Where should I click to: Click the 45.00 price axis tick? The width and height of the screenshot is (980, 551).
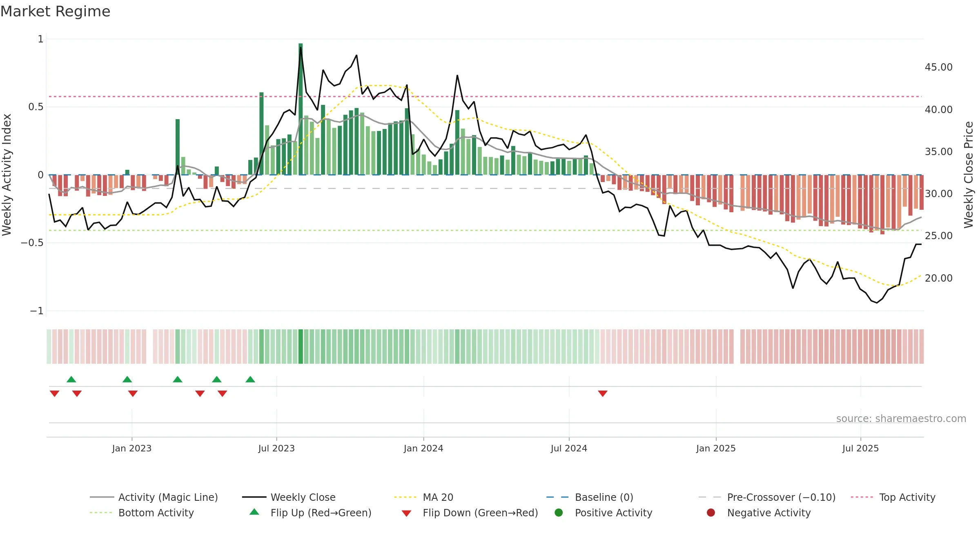[938, 67]
